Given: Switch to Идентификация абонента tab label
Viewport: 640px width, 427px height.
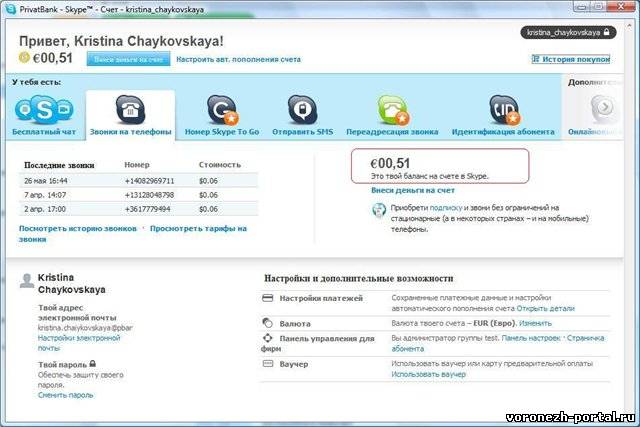Looking at the screenshot, I should coord(503,132).
